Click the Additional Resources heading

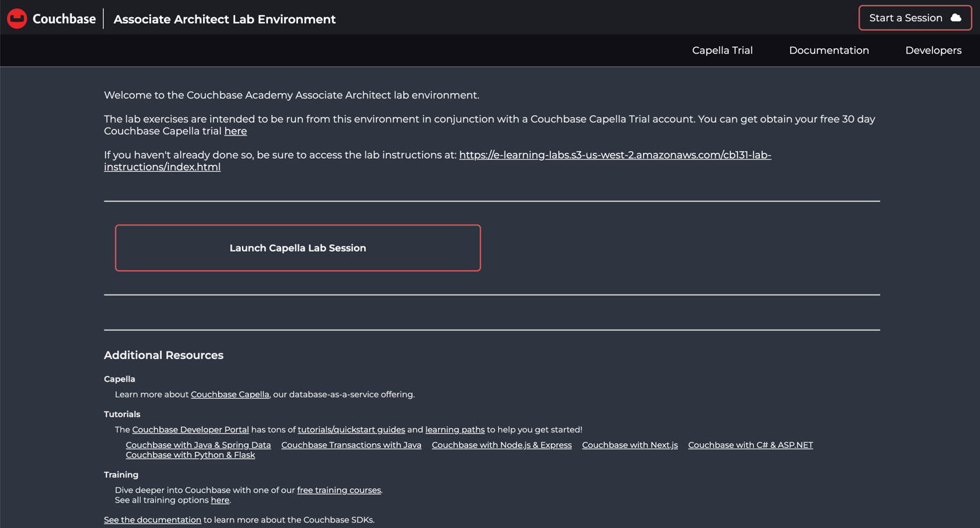(x=163, y=355)
